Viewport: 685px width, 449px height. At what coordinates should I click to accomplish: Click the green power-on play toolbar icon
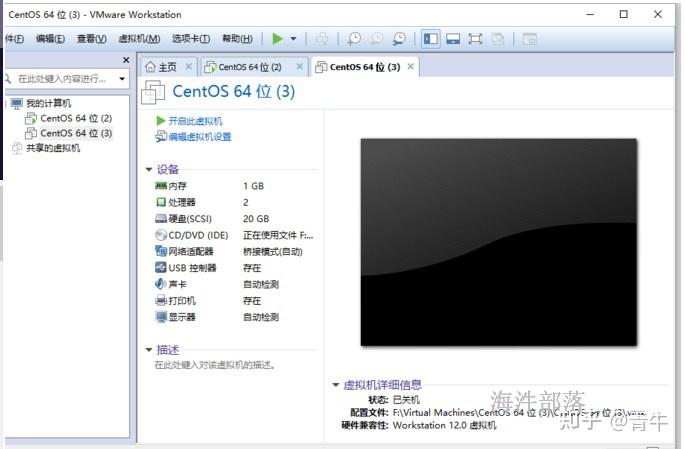pos(277,39)
